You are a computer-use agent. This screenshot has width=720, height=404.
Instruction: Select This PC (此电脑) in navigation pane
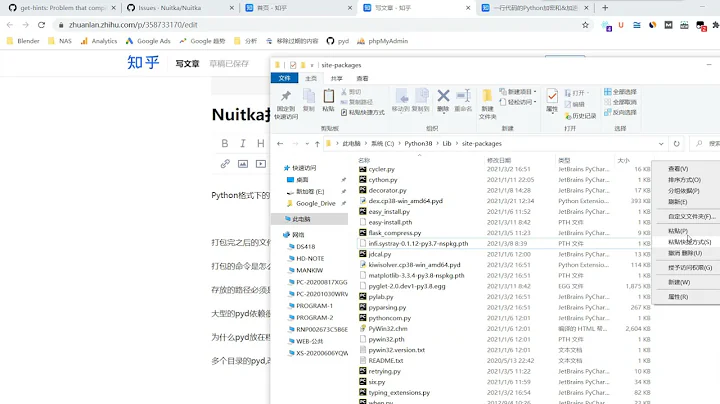pyautogui.click(x=301, y=219)
